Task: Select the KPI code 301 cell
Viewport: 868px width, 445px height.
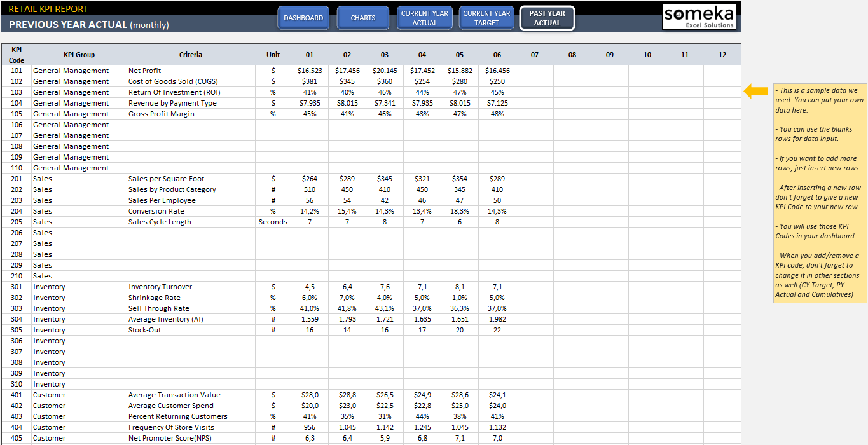Action: 17,287
